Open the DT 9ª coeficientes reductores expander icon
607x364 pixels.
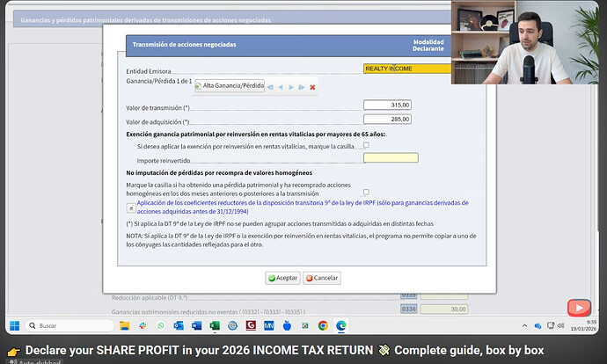[131, 208]
